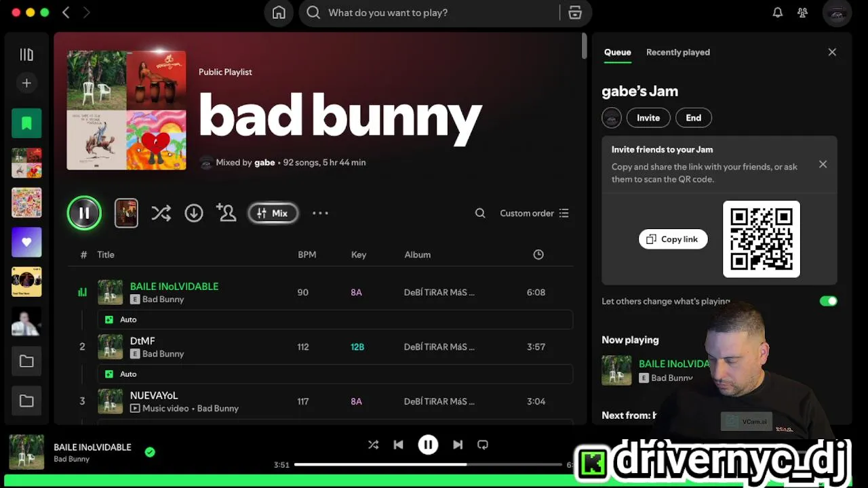Click the green saved checkmark on current song
Viewport: 868px width, 488px height.
click(150, 452)
